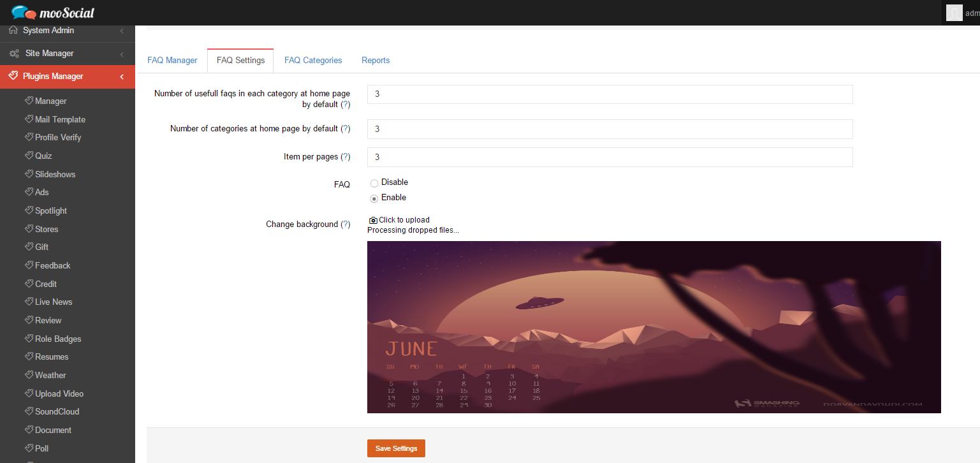
Task: Click the mooSocial logo
Action: 53,12
